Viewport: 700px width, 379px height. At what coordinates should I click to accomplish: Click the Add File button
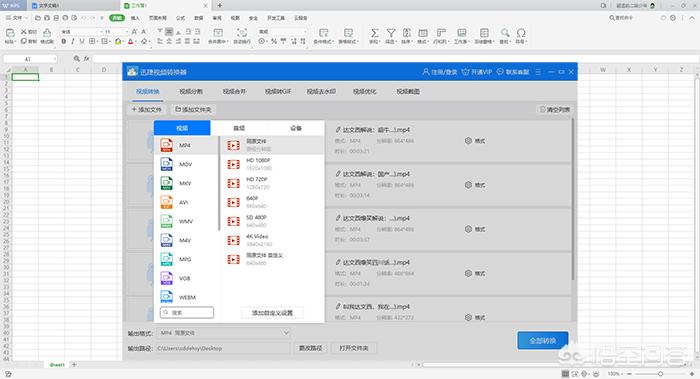pyautogui.click(x=146, y=109)
